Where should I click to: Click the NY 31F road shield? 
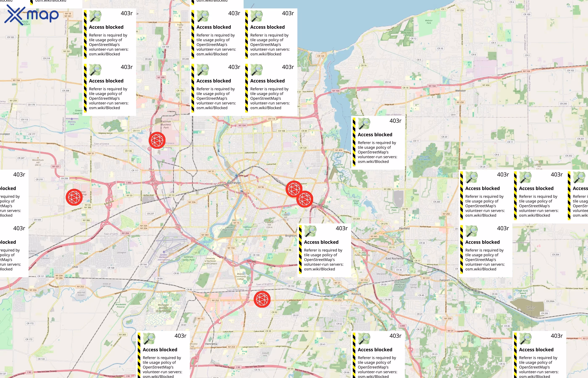point(426,278)
